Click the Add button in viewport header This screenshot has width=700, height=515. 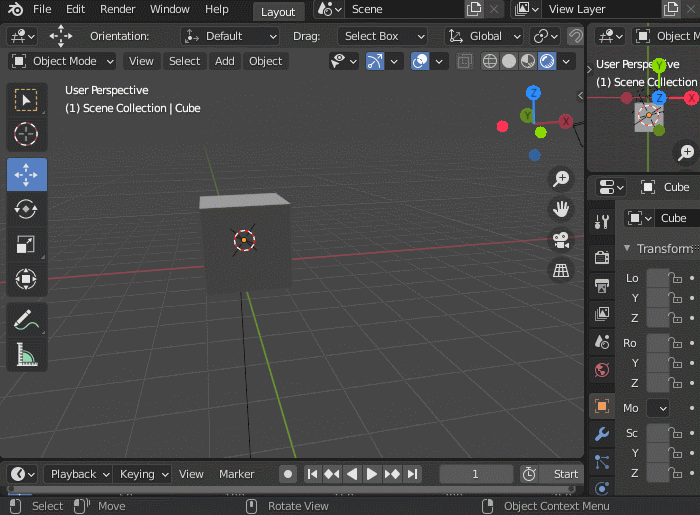225,61
